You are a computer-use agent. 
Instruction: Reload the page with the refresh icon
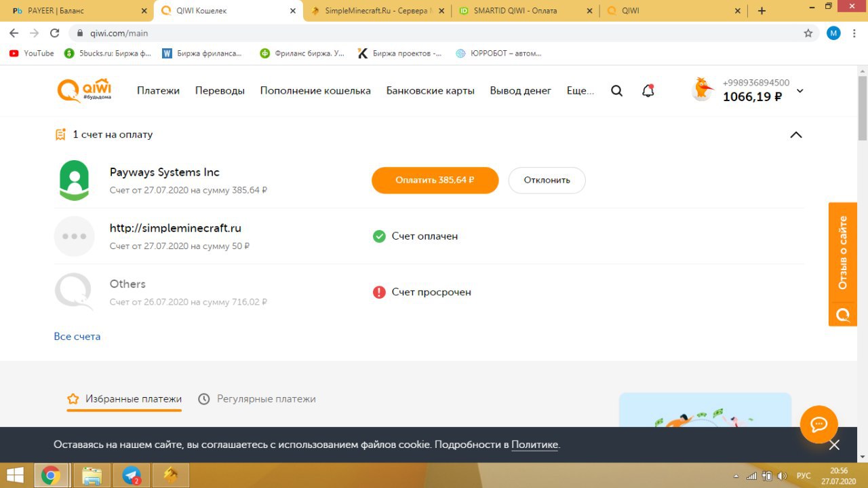55,33
